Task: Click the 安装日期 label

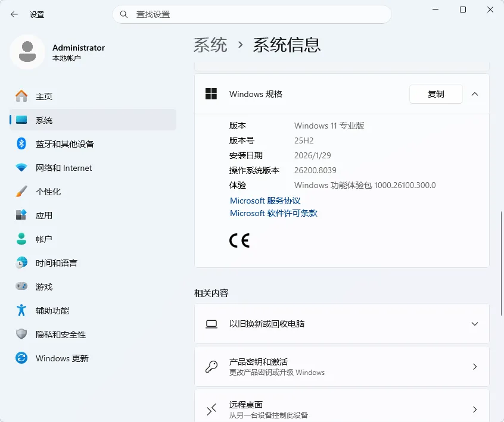Action: (x=246, y=155)
